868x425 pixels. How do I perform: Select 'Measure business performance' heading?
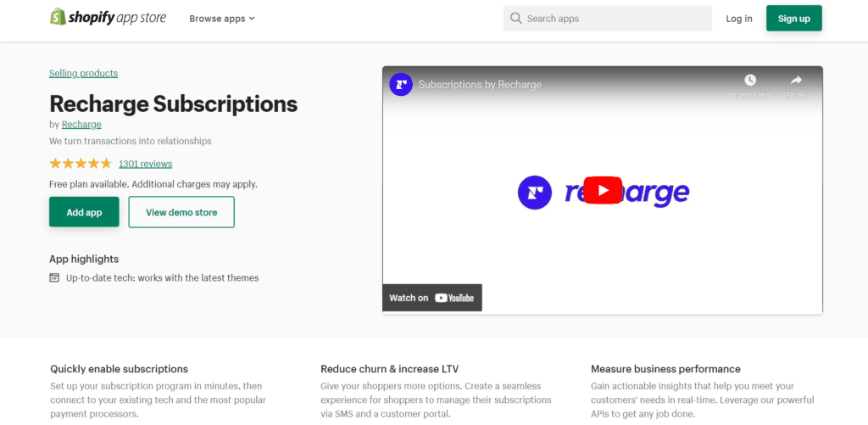pyautogui.click(x=665, y=368)
